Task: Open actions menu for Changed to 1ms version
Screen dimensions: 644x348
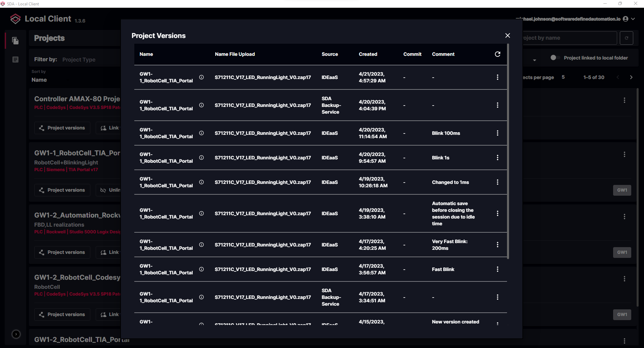Action: coord(497,182)
